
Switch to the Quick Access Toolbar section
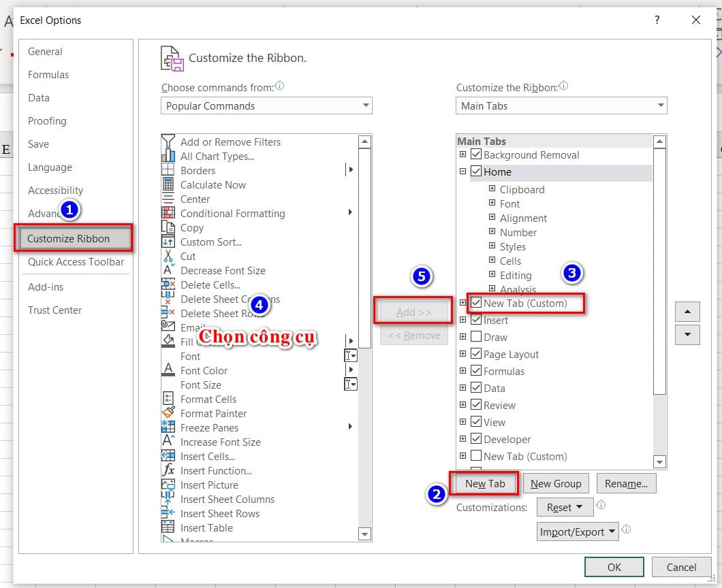(76, 262)
